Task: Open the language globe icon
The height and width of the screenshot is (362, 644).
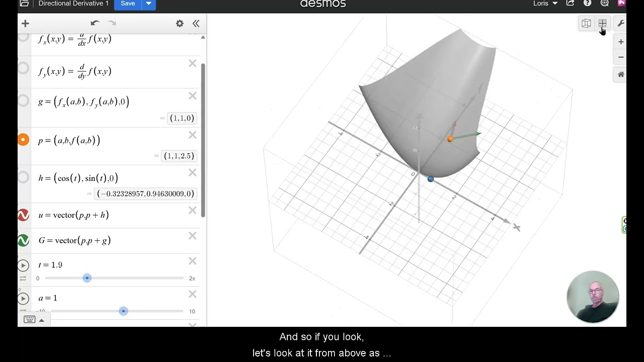Action: click(x=605, y=4)
